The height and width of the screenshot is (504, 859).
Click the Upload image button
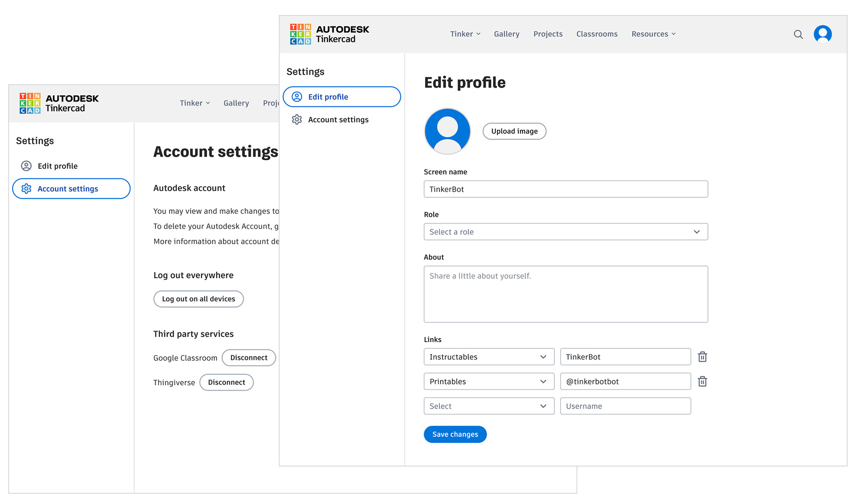point(514,131)
